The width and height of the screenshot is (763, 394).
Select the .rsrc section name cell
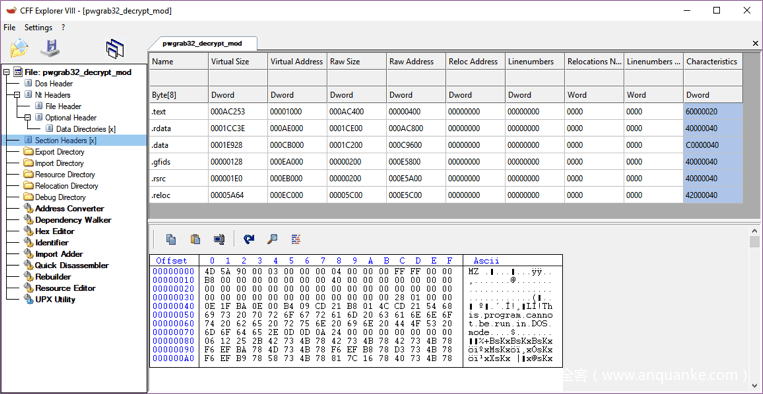tap(179, 179)
